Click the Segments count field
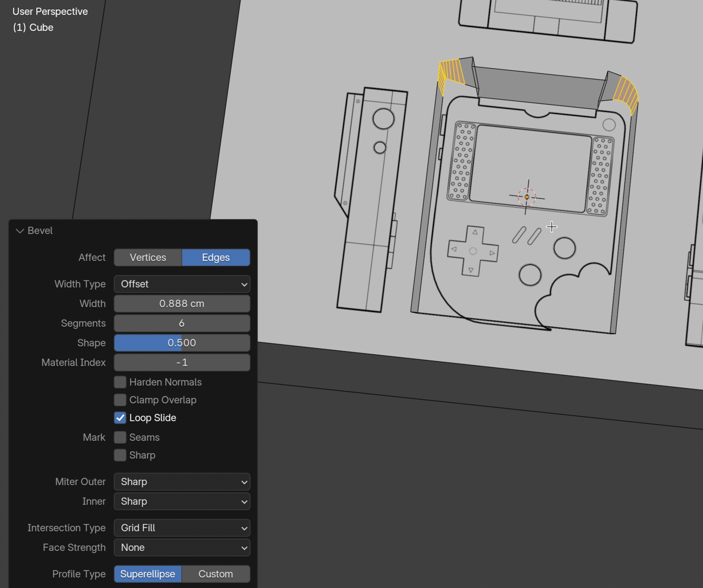Image resolution: width=703 pixels, height=588 pixels. [182, 323]
